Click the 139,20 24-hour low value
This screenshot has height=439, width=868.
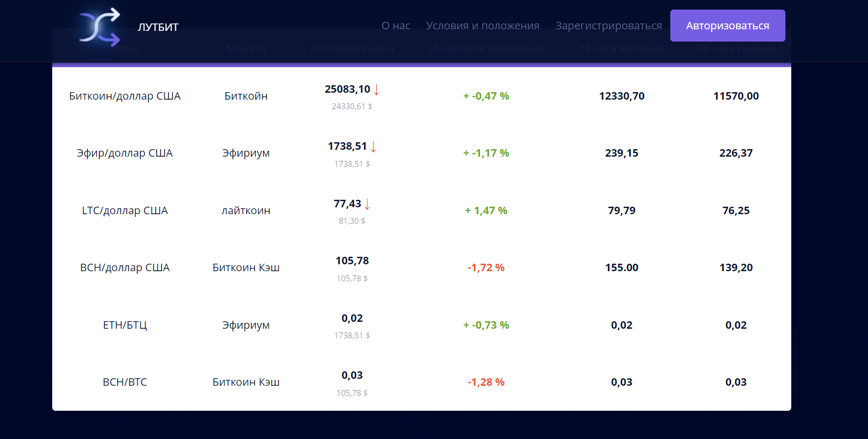coord(736,267)
